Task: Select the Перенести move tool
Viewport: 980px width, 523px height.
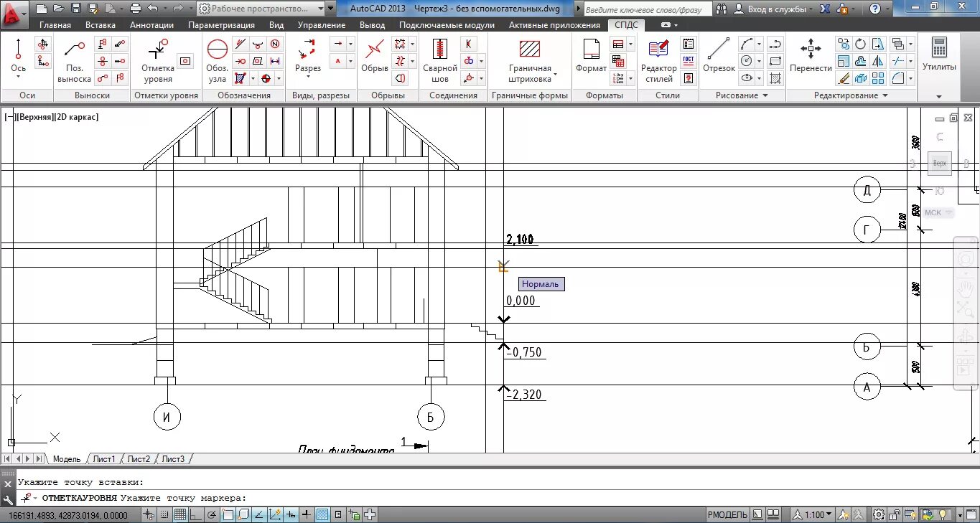Action: pyautogui.click(x=811, y=56)
